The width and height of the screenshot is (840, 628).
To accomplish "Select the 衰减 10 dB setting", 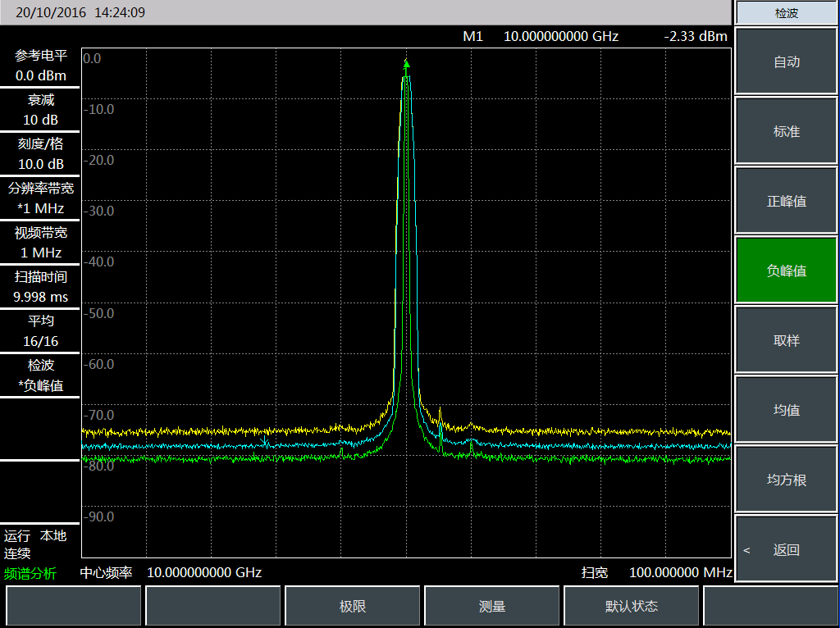I will pyautogui.click(x=40, y=110).
